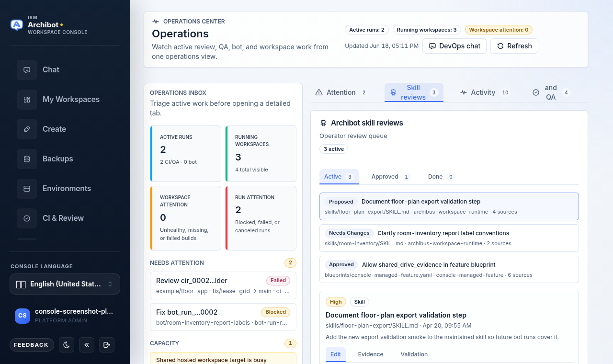Open Clarify room-inventory report label review
The image size is (613, 364).
click(x=449, y=238)
